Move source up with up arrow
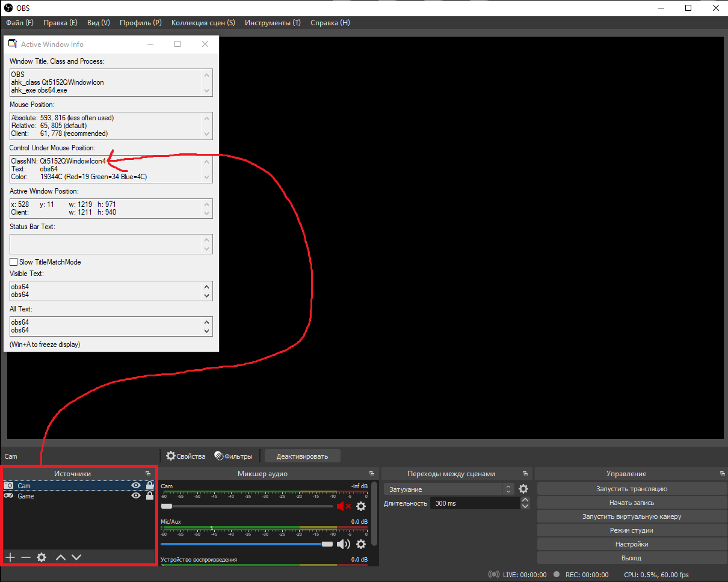 (x=61, y=557)
